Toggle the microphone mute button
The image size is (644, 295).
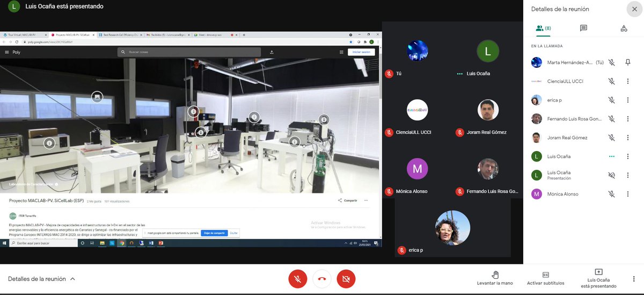[297, 279]
